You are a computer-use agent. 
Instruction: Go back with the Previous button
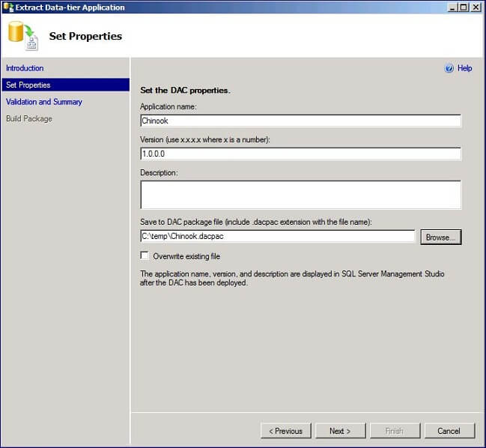pos(286,431)
